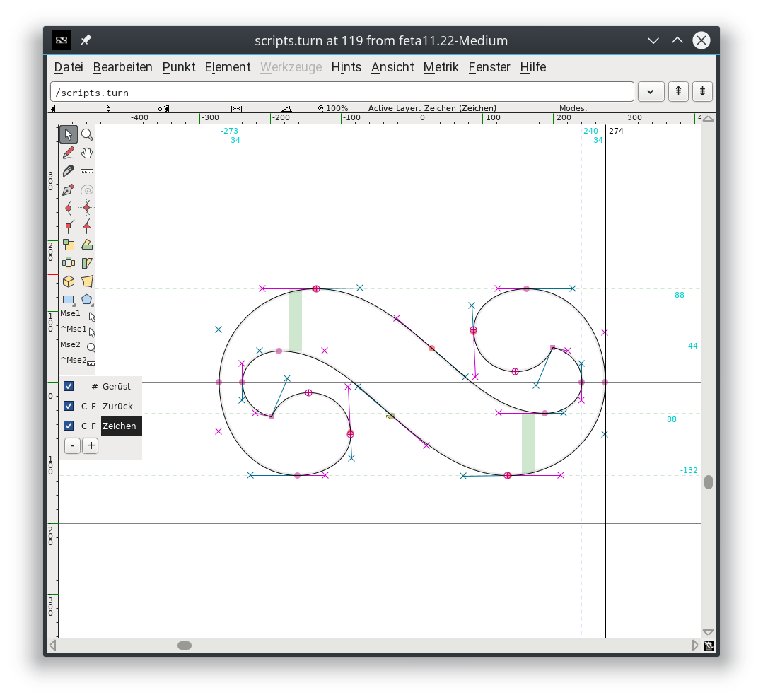The height and width of the screenshot is (700, 763).
Task: Select the Spiro drawing mode icon
Action: [x=86, y=189]
